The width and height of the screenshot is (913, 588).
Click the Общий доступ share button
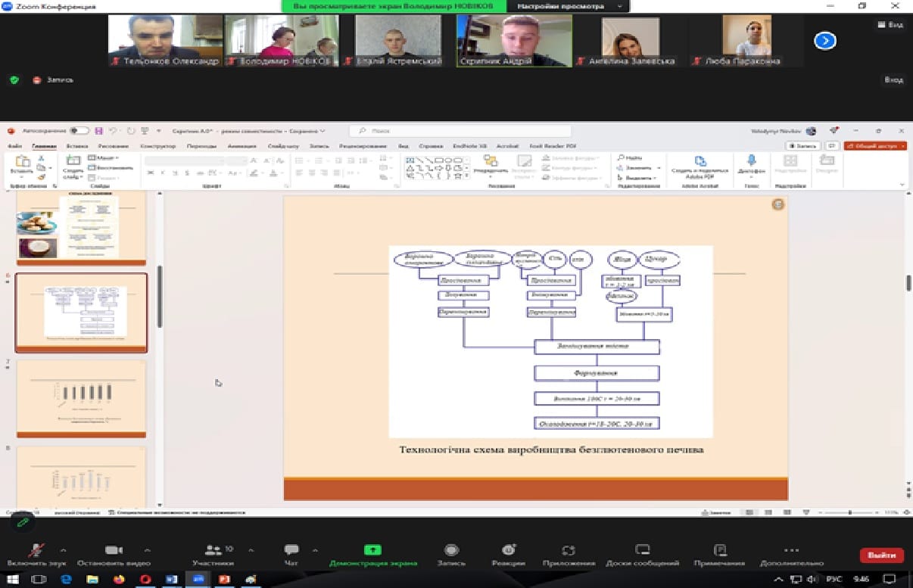875,146
